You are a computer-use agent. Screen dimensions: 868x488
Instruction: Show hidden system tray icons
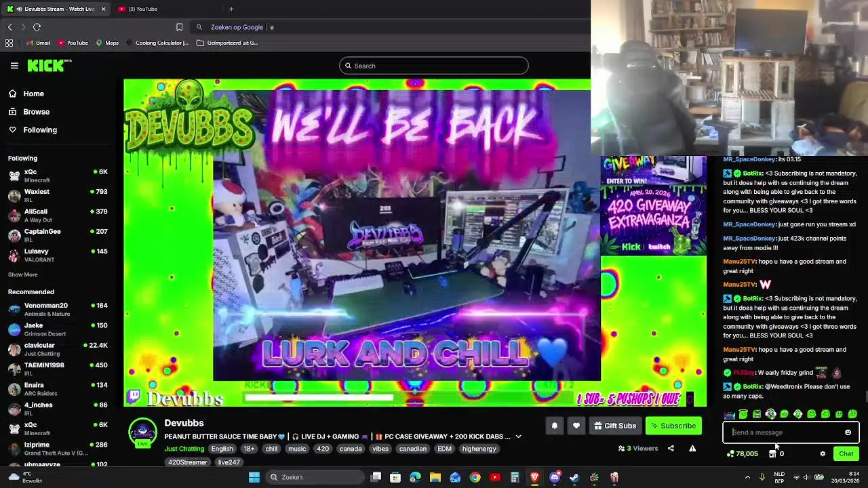(x=747, y=477)
